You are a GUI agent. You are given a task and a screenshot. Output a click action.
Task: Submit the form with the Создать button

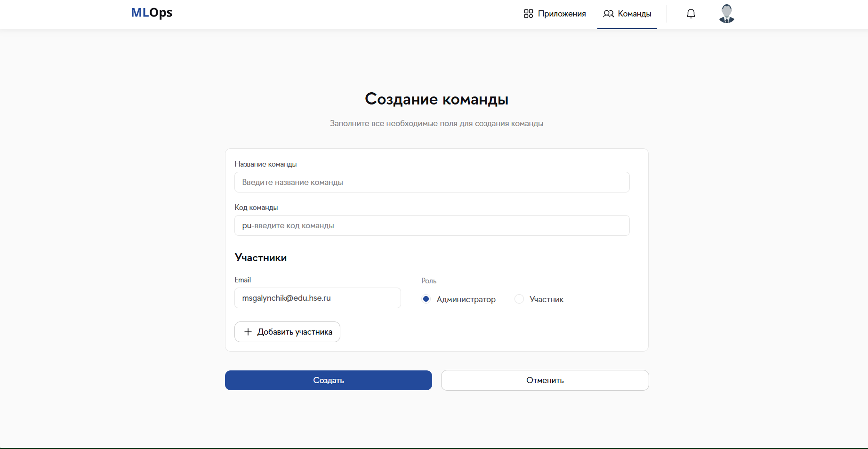(x=328, y=380)
